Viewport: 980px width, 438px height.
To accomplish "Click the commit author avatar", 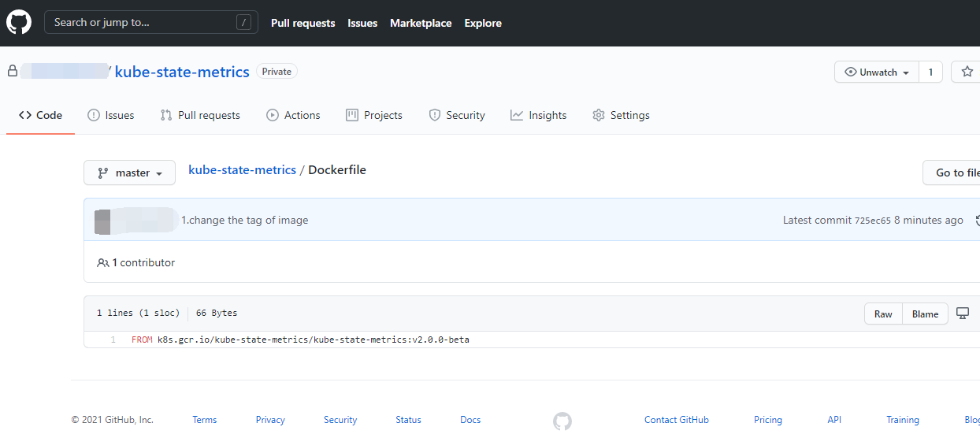I will [102, 221].
